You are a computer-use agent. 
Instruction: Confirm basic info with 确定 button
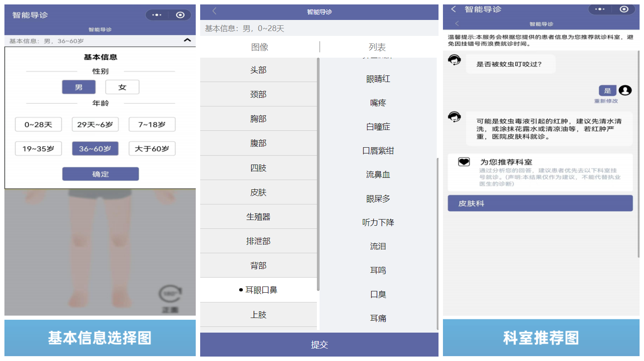pos(100,174)
